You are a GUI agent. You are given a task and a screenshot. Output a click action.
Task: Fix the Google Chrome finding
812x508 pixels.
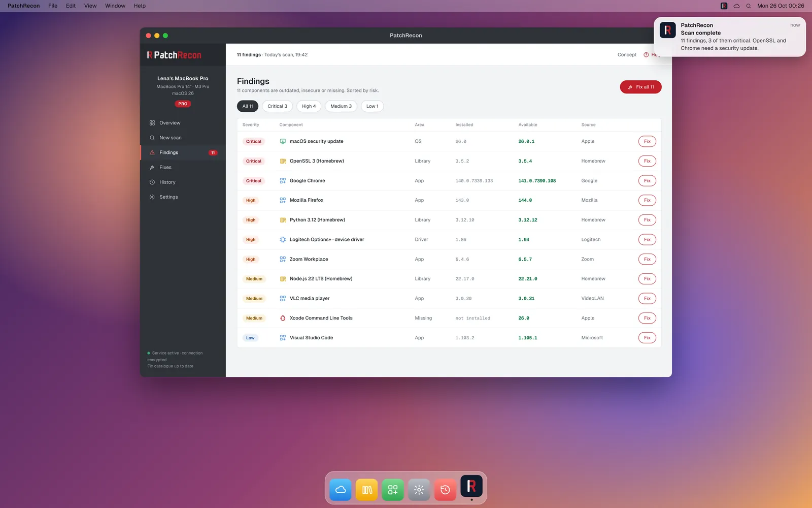[647, 181]
